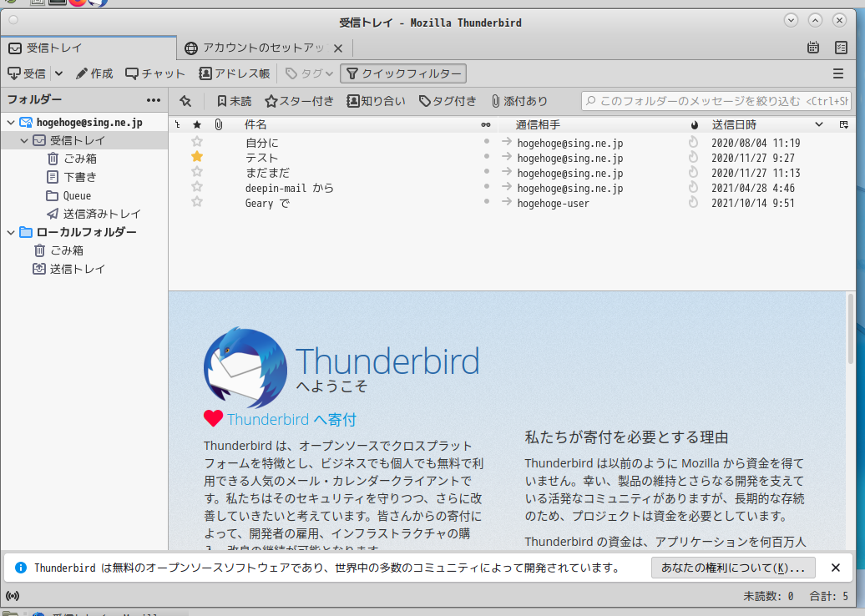Toggle read status of the 自分に message
Image resolution: width=865 pixels, height=616 pixels.
pyautogui.click(x=486, y=142)
